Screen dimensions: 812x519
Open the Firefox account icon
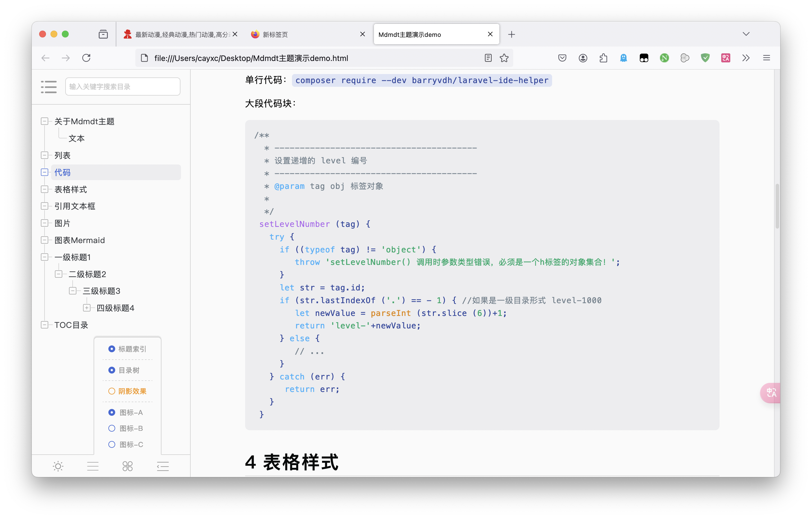pyautogui.click(x=583, y=58)
